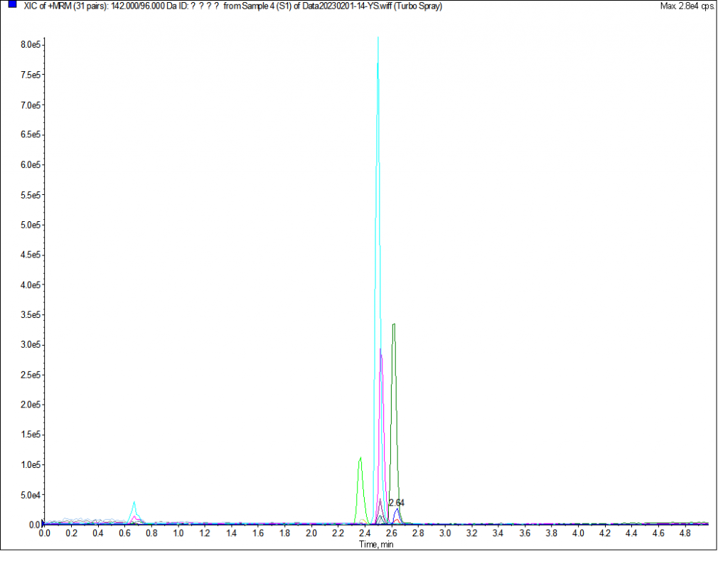Click the 4.6 x-axis time tick
The image size is (728, 564).
[658, 533]
